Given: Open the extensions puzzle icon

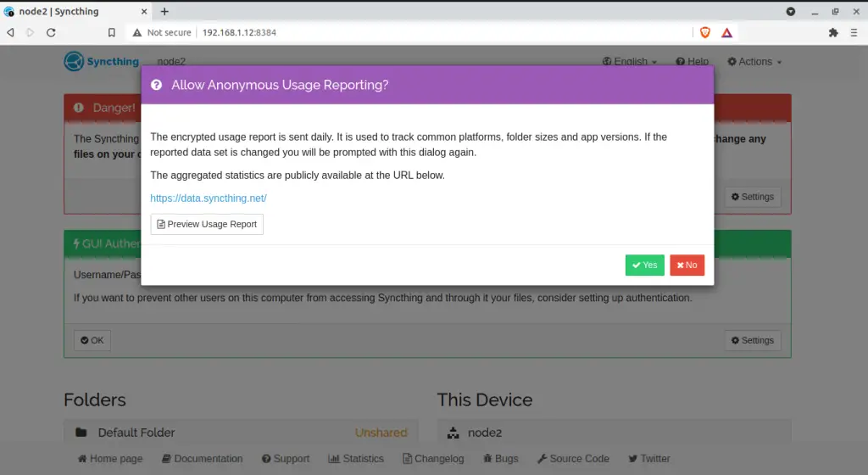Looking at the screenshot, I should pyautogui.click(x=833, y=33).
